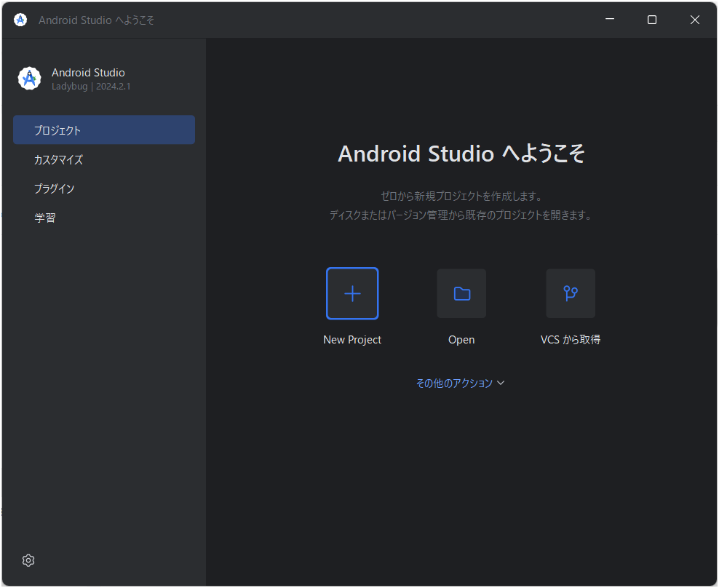
Task: Open the プラグイン section
Action: (x=54, y=188)
